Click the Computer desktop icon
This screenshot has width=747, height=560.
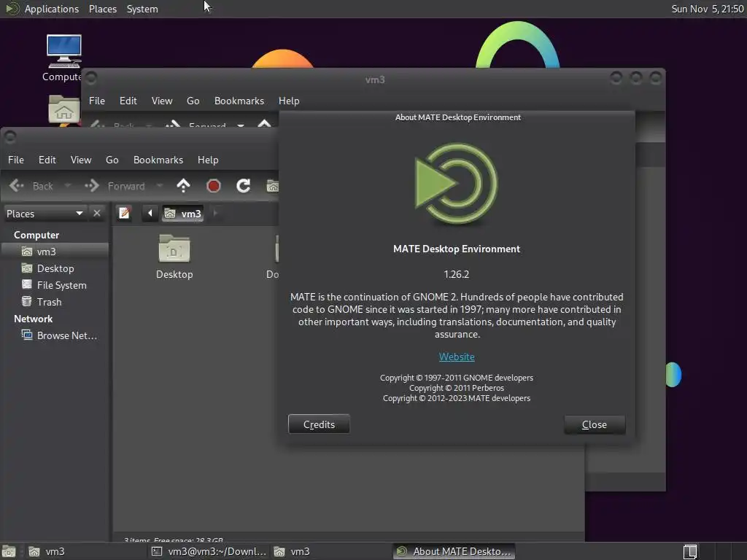[x=64, y=52]
